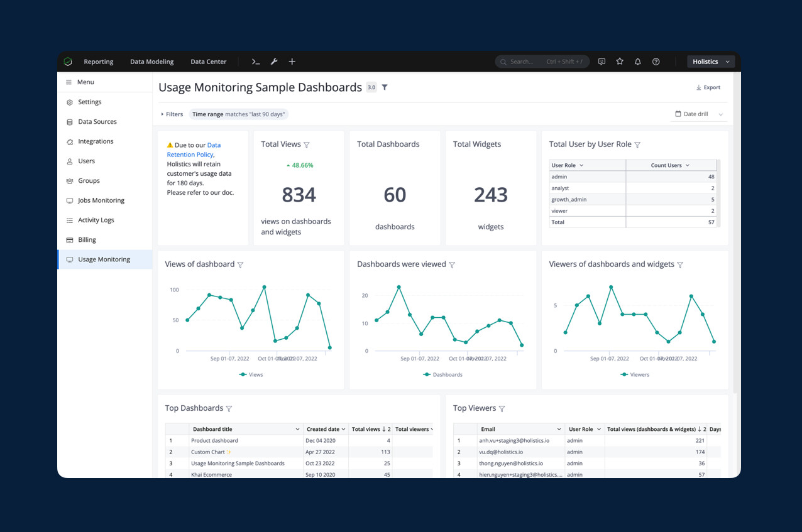The image size is (802, 532).
Task: Click the star favorites icon
Action: click(620, 62)
